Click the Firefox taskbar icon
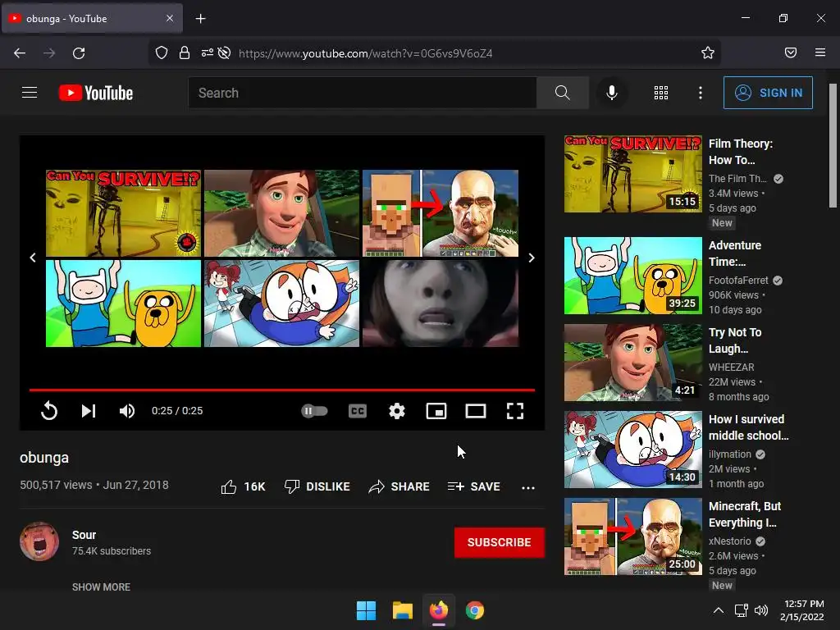Screen dimensions: 840x630 [439, 610]
